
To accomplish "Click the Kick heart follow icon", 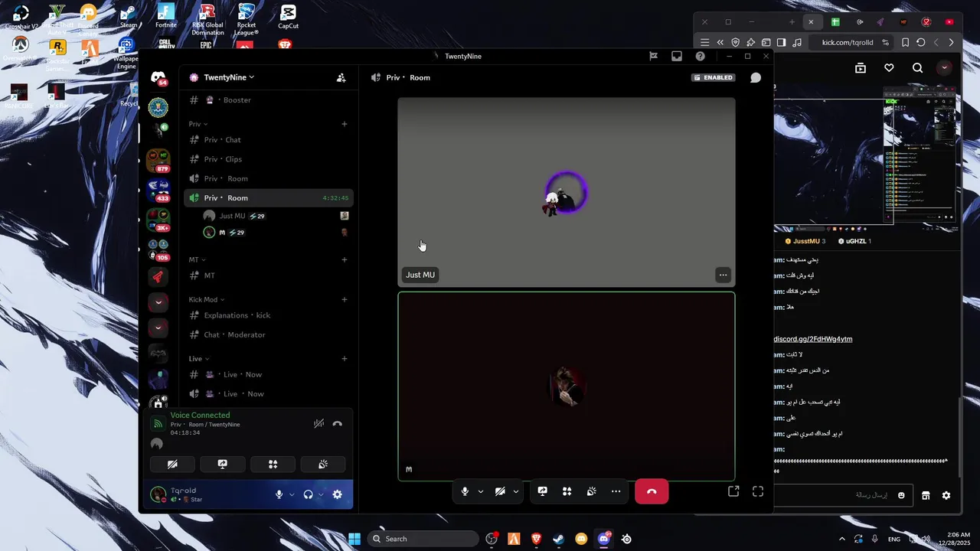I will click(889, 68).
